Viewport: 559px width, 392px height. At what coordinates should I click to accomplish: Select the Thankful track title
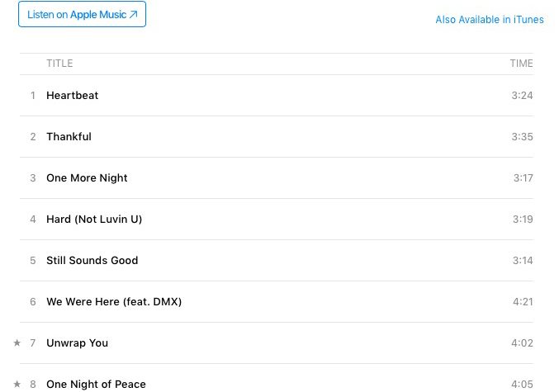pos(69,137)
